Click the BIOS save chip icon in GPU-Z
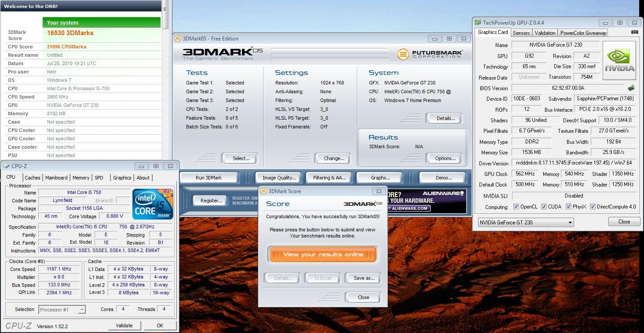 pyautogui.click(x=631, y=88)
